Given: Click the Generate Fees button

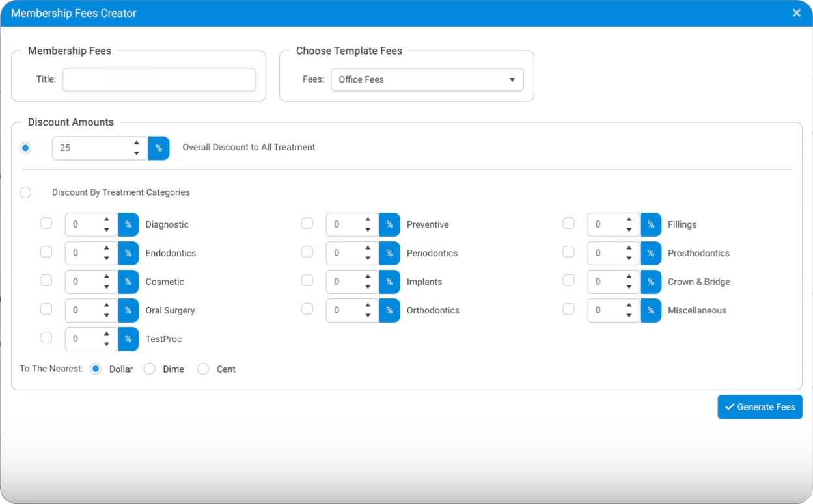Looking at the screenshot, I should click(x=760, y=406).
